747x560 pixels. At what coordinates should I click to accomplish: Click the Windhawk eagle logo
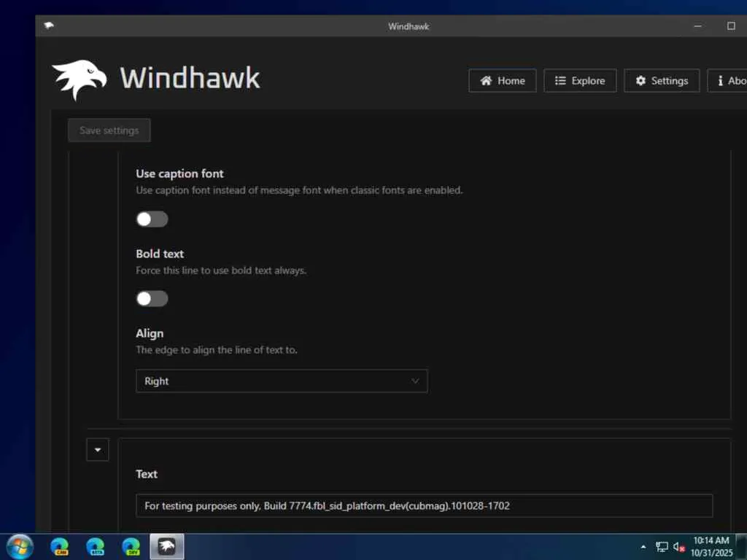(80, 79)
